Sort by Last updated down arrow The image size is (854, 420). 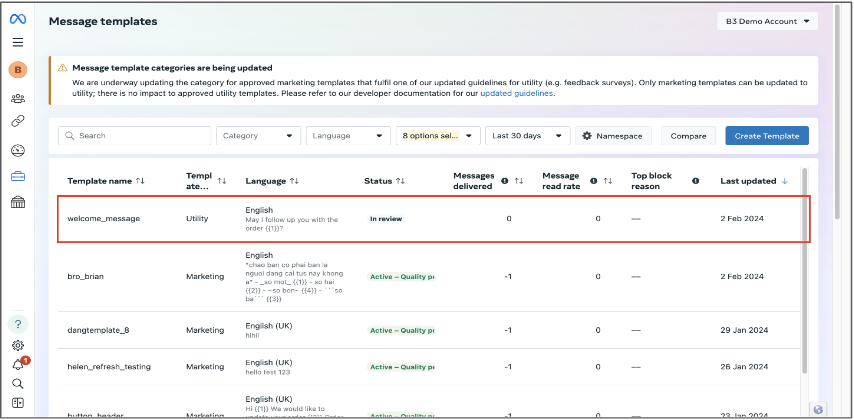[784, 181]
